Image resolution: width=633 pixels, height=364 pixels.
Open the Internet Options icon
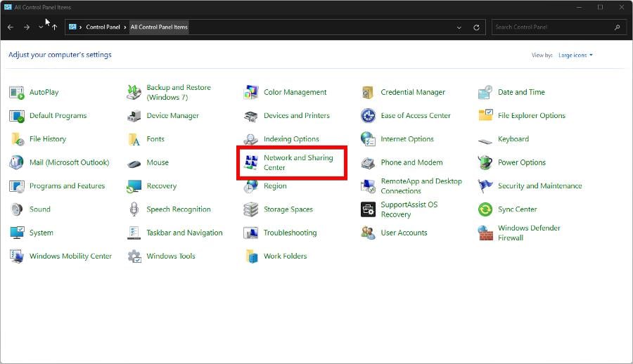pos(368,139)
